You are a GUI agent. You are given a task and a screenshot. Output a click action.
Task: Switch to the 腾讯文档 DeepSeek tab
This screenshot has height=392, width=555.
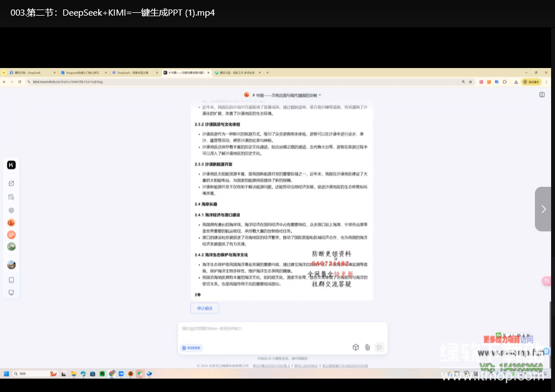click(x=28, y=72)
